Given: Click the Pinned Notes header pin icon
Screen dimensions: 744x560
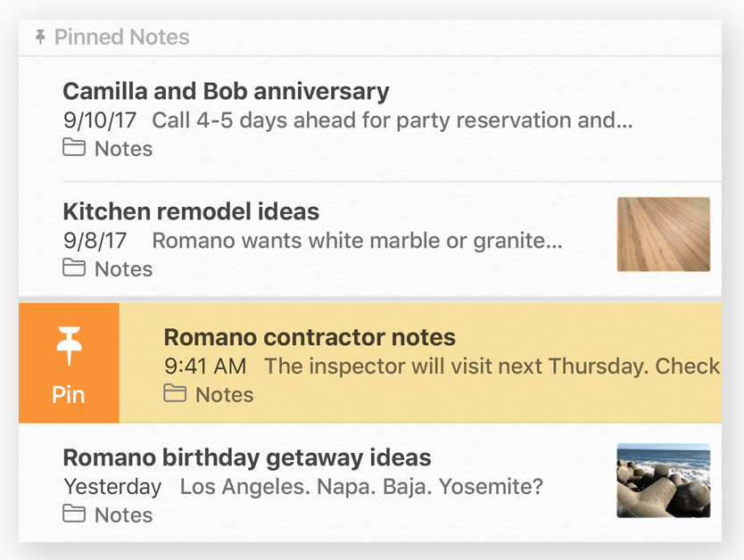Looking at the screenshot, I should pyautogui.click(x=41, y=37).
